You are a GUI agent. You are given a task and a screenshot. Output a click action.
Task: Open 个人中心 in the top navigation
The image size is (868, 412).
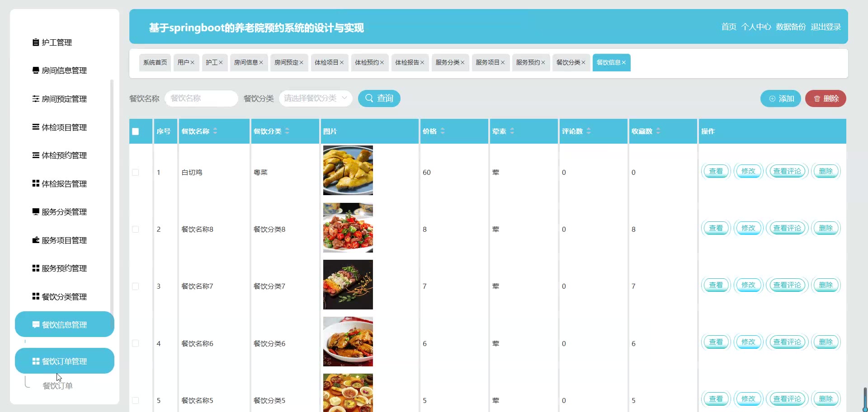coord(756,27)
